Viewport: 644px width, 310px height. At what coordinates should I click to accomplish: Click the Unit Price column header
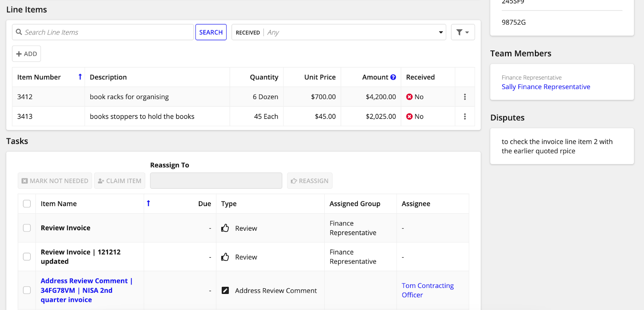(x=320, y=77)
